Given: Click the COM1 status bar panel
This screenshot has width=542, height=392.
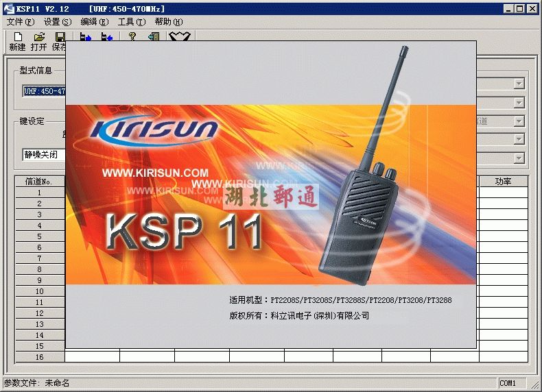Looking at the screenshot, I should tap(512, 383).
